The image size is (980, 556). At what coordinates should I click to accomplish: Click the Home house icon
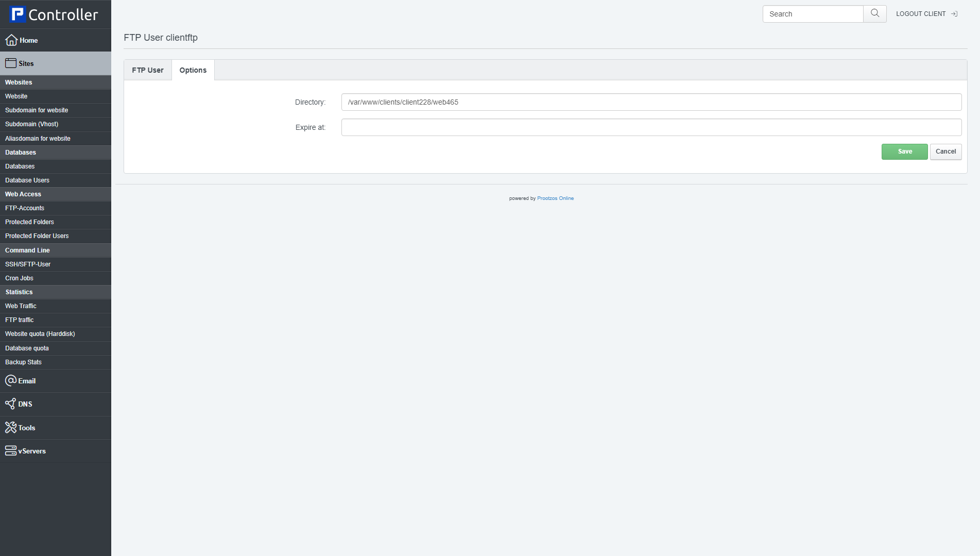(x=11, y=40)
